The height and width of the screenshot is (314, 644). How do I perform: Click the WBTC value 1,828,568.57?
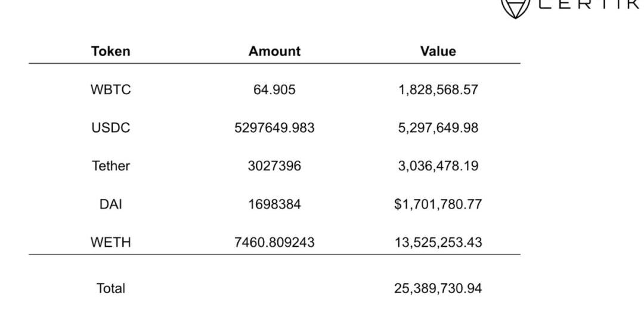point(438,89)
